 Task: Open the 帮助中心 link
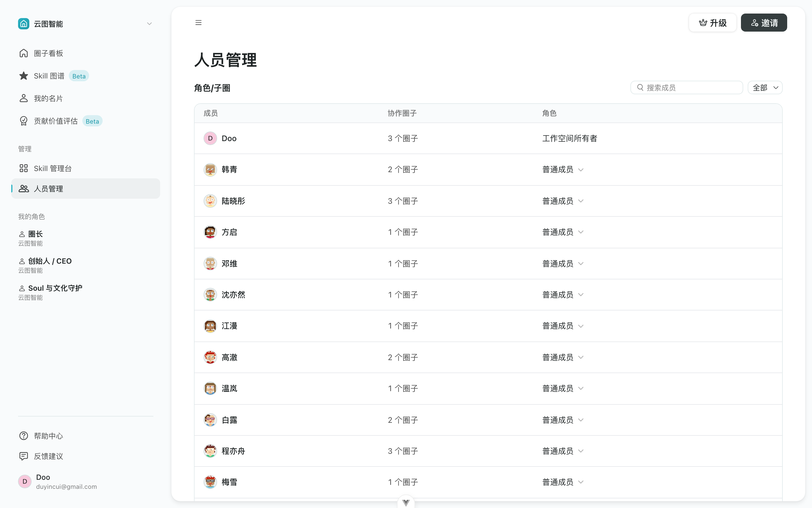point(85,436)
